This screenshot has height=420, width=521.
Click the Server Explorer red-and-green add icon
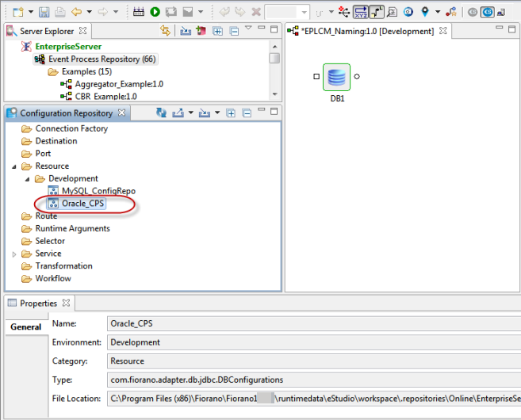[x=201, y=31]
